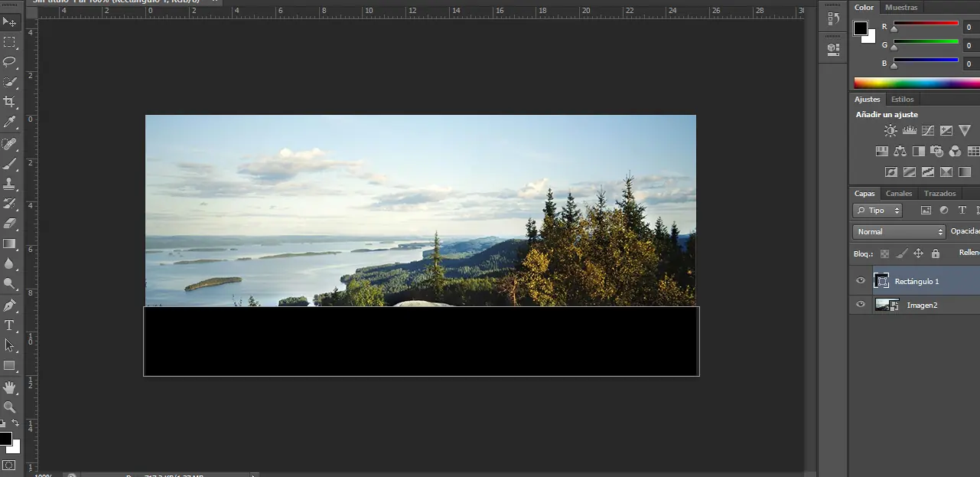This screenshot has width=980, height=477.
Task: Select the Eyedropper tool
Action: point(9,122)
